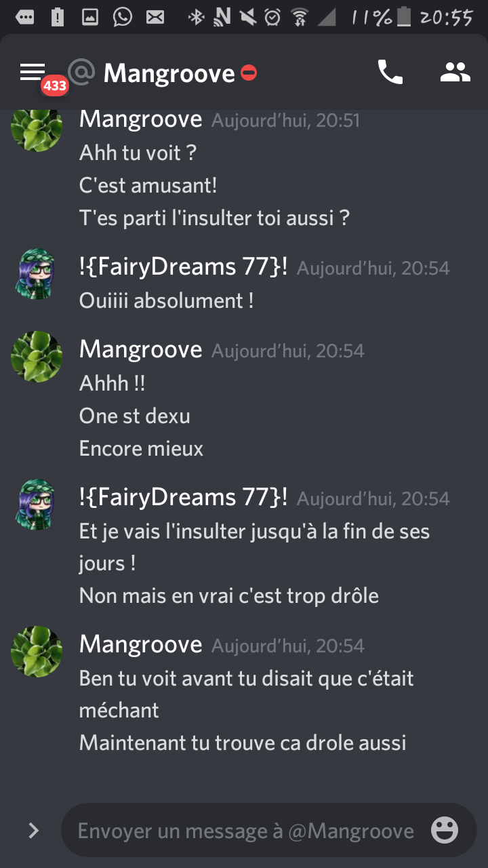Open the emoji picker

coord(445,831)
